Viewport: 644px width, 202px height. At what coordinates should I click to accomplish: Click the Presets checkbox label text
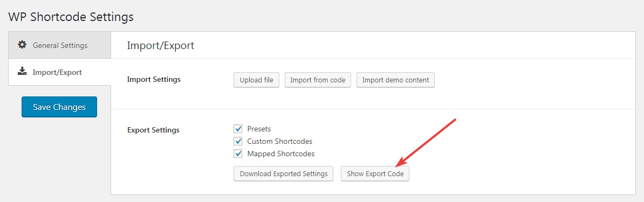(x=259, y=129)
